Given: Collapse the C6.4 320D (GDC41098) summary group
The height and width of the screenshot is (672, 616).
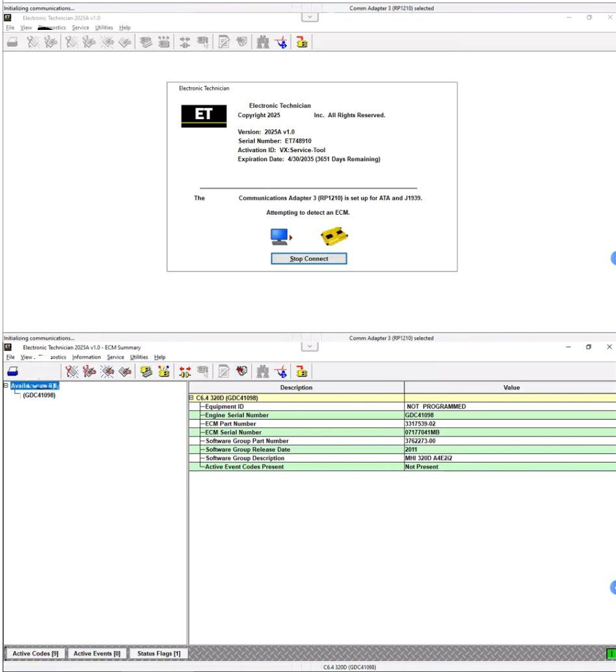Looking at the screenshot, I should 191,397.
